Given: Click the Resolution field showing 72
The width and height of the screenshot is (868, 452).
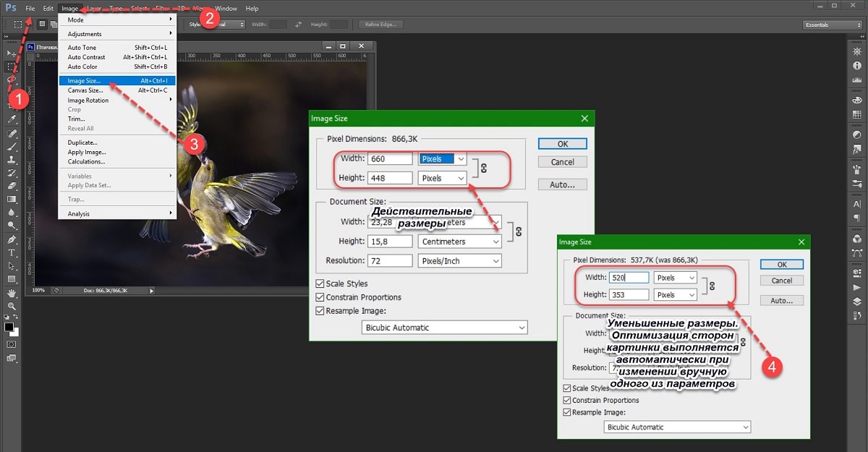Looking at the screenshot, I should (390, 260).
